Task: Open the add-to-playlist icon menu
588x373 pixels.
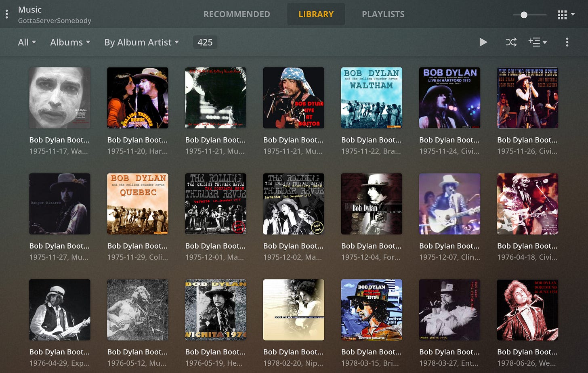Action: 538,42
